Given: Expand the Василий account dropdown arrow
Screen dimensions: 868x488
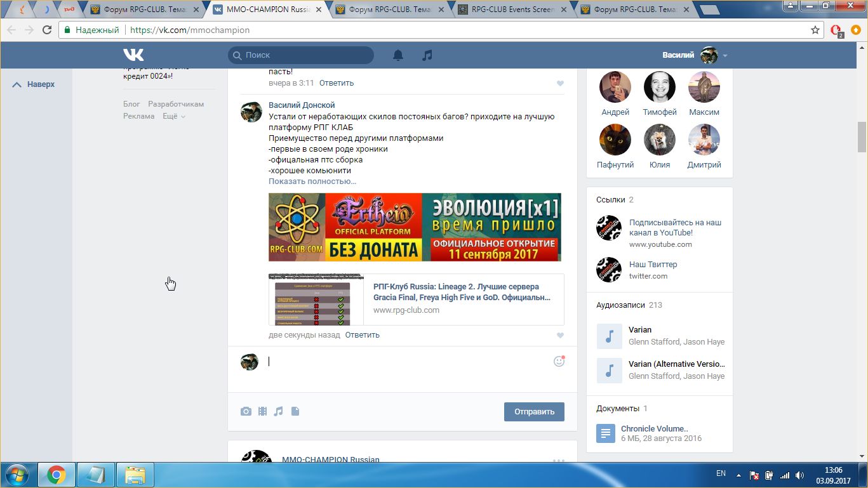Looking at the screenshot, I should pyautogui.click(x=725, y=56).
